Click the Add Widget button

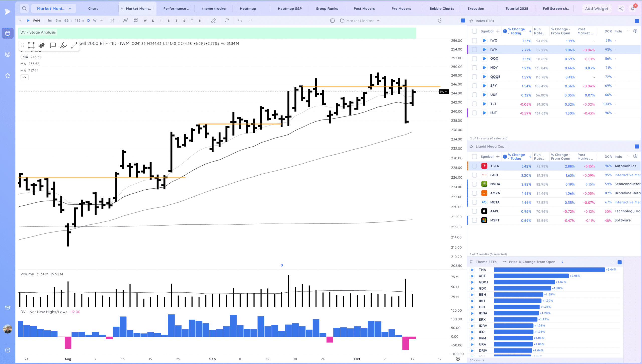coord(597,9)
